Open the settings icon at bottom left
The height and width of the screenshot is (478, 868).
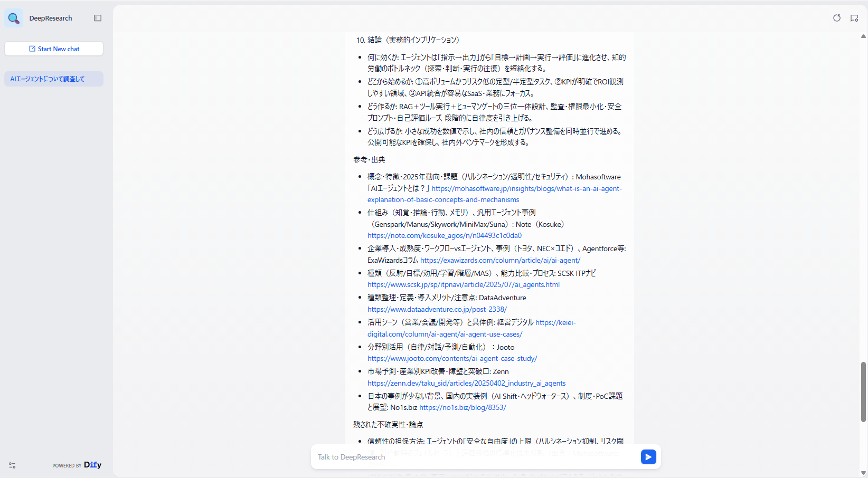click(x=12, y=465)
